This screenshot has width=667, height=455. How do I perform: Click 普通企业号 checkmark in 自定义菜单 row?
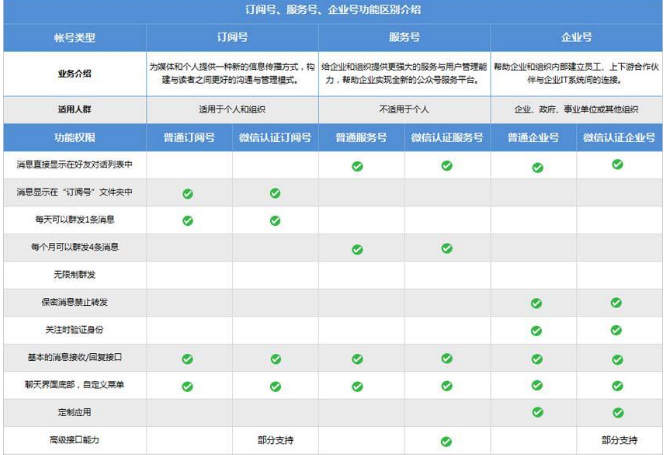(x=537, y=385)
